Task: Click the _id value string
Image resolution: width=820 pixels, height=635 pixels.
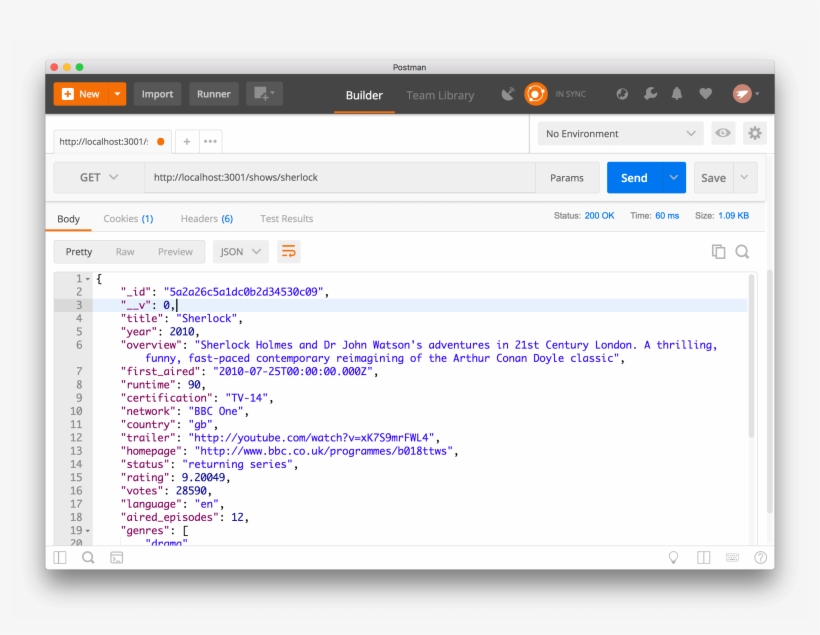Action: (x=244, y=292)
